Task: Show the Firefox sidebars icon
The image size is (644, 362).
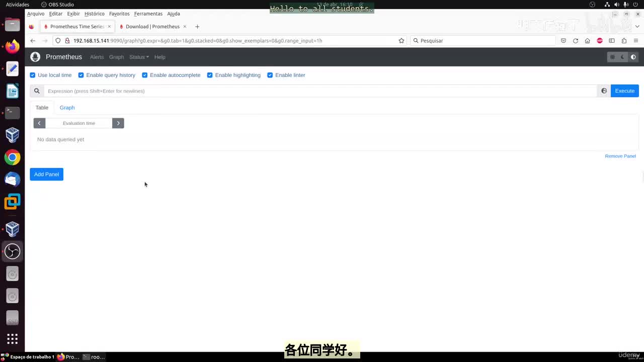Action: click(612, 41)
